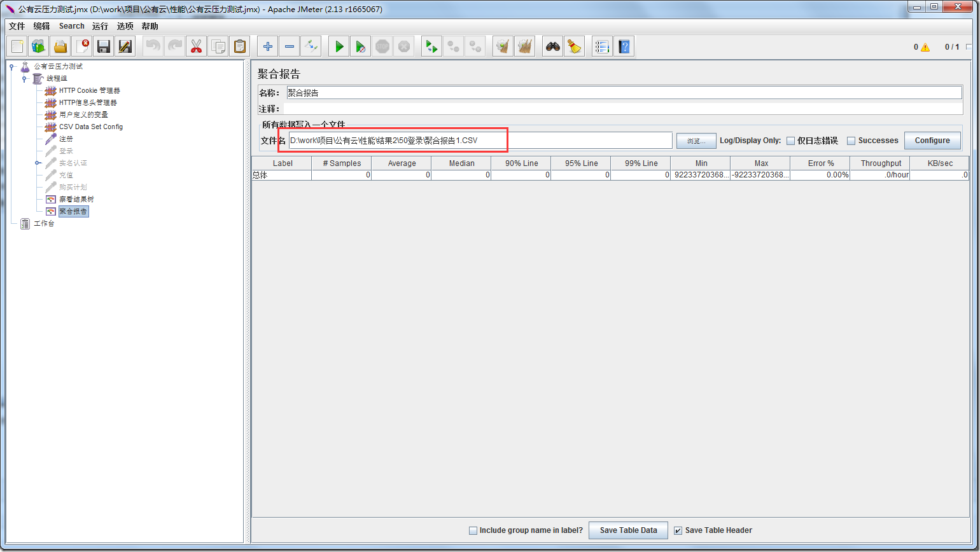Click the 名称 name input field
980x552 pixels.
(624, 93)
